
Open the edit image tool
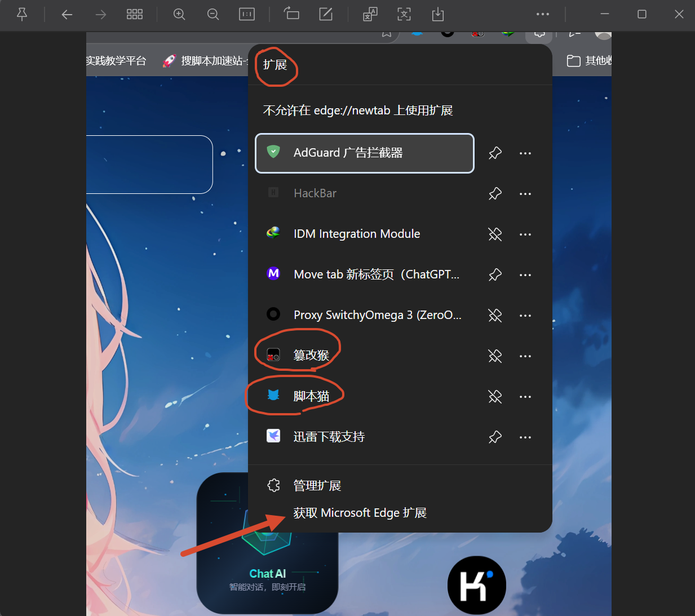pos(326,14)
